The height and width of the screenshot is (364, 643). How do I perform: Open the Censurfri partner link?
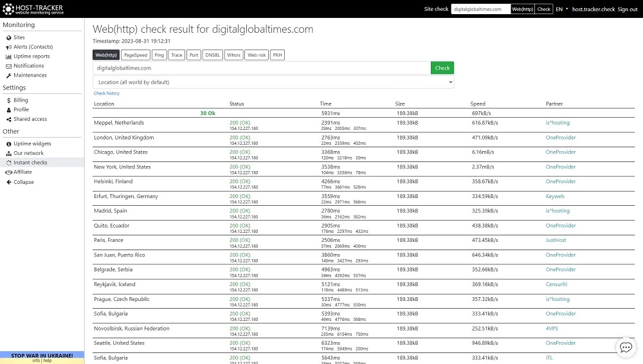tap(556, 284)
